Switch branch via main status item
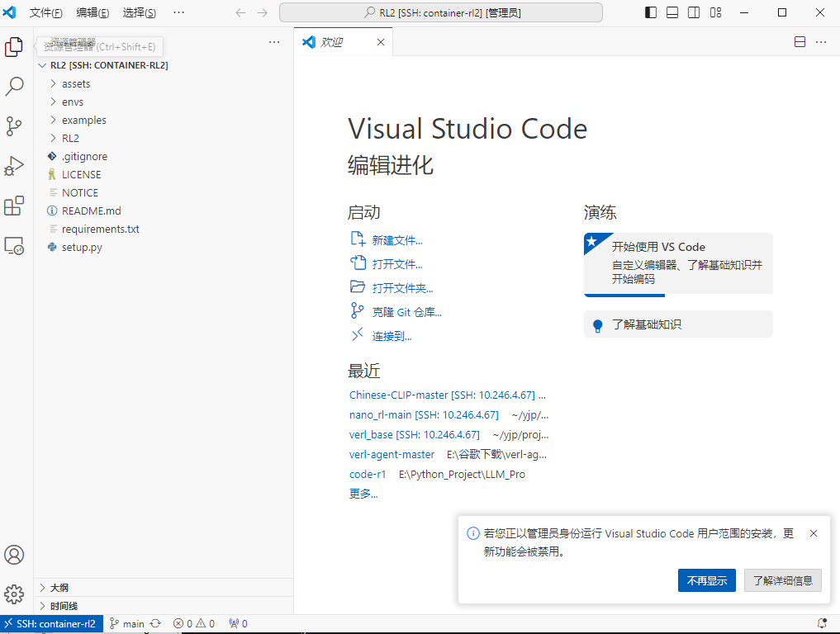The width and height of the screenshot is (840, 634). pyautogui.click(x=127, y=624)
